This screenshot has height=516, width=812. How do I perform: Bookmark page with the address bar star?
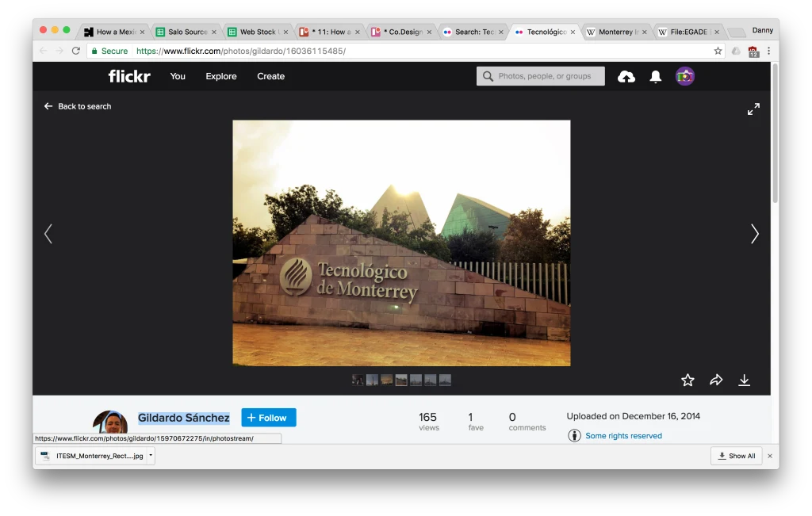(718, 51)
